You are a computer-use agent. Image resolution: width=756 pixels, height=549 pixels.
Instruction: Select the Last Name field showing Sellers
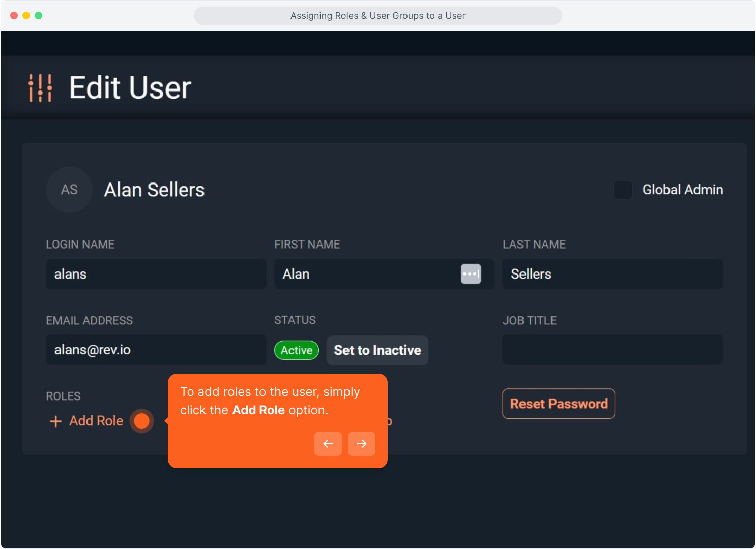[x=612, y=274]
